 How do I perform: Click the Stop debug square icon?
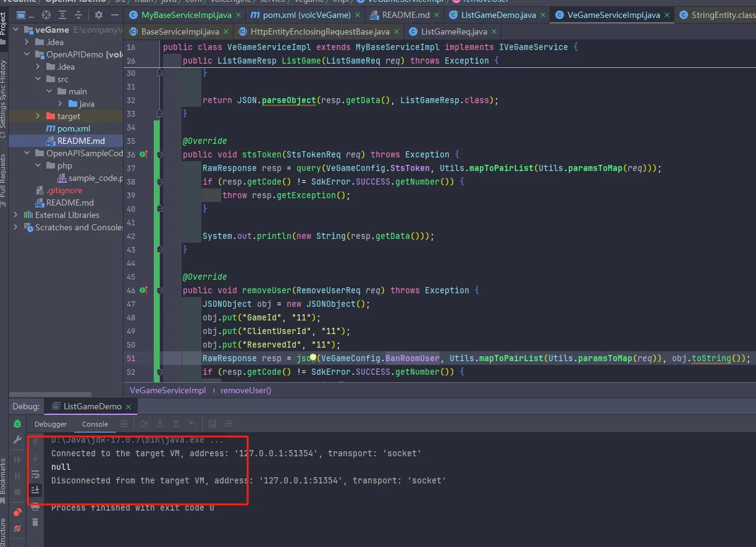[x=17, y=492]
